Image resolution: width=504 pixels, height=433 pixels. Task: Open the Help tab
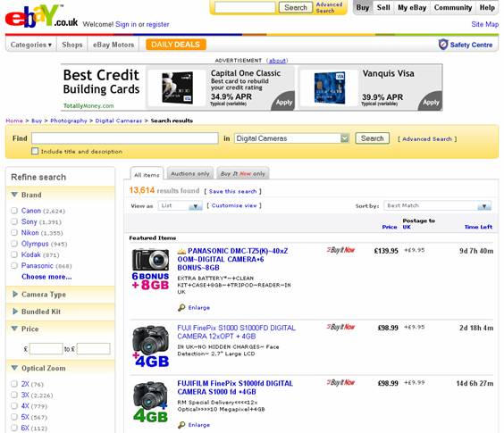tap(487, 8)
